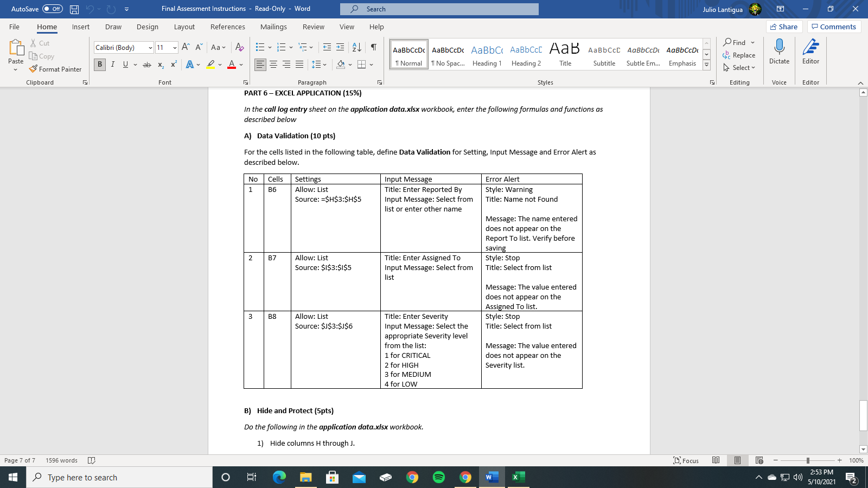The height and width of the screenshot is (488, 868).
Task: Open the Editor pane icon
Action: (810, 53)
